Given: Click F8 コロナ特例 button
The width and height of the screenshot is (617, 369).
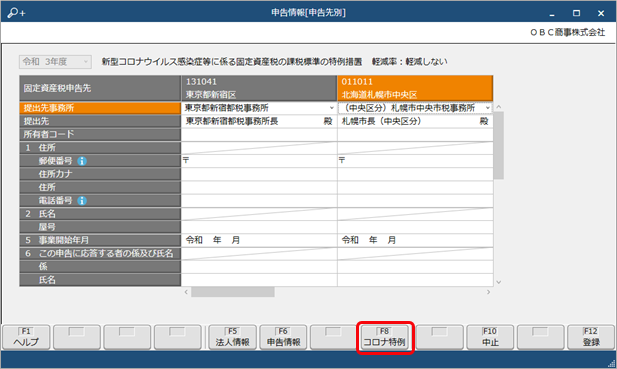Looking at the screenshot, I should 384,337.
